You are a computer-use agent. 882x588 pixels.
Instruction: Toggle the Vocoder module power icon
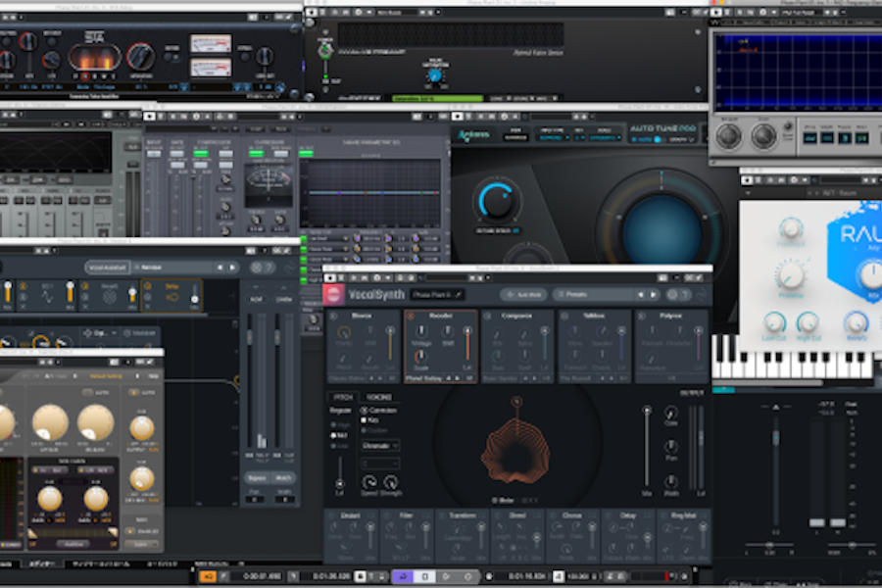click(409, 318)
